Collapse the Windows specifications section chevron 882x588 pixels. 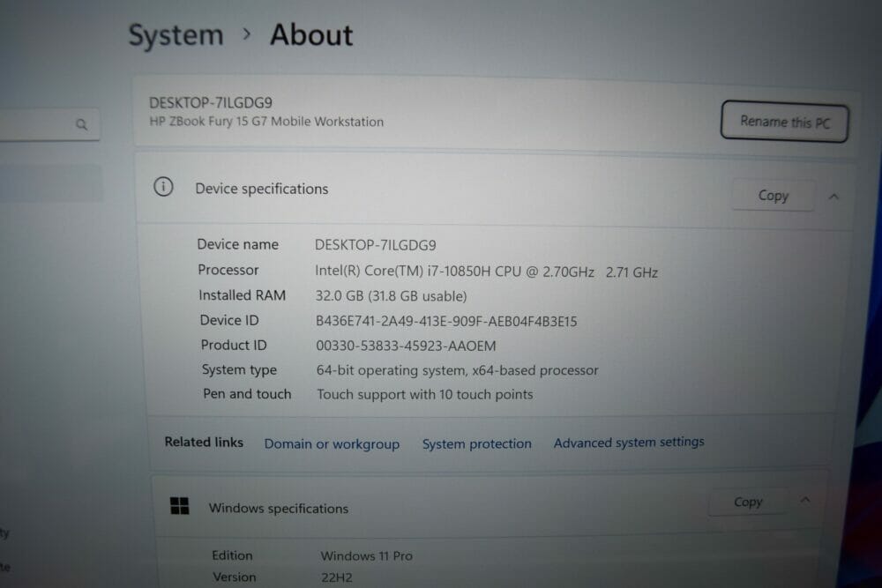tap(805, 500)
